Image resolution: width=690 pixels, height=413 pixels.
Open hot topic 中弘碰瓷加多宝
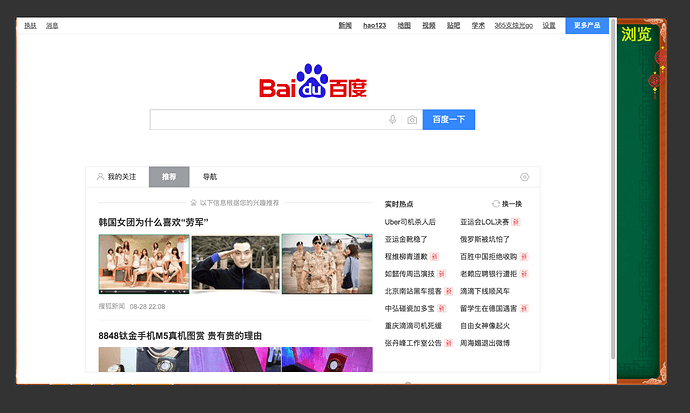coord(410,308)
